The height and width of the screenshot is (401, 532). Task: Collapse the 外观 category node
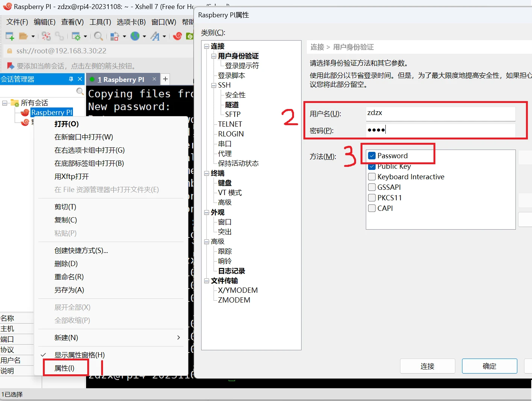206,212
